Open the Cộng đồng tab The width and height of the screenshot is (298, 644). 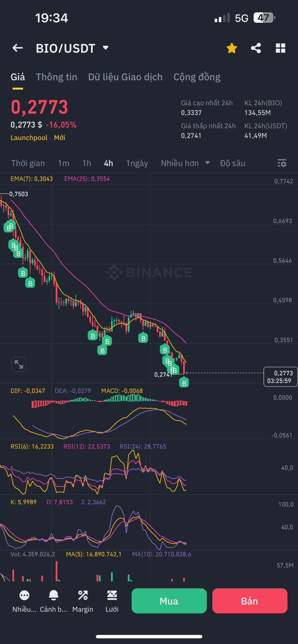197,77
